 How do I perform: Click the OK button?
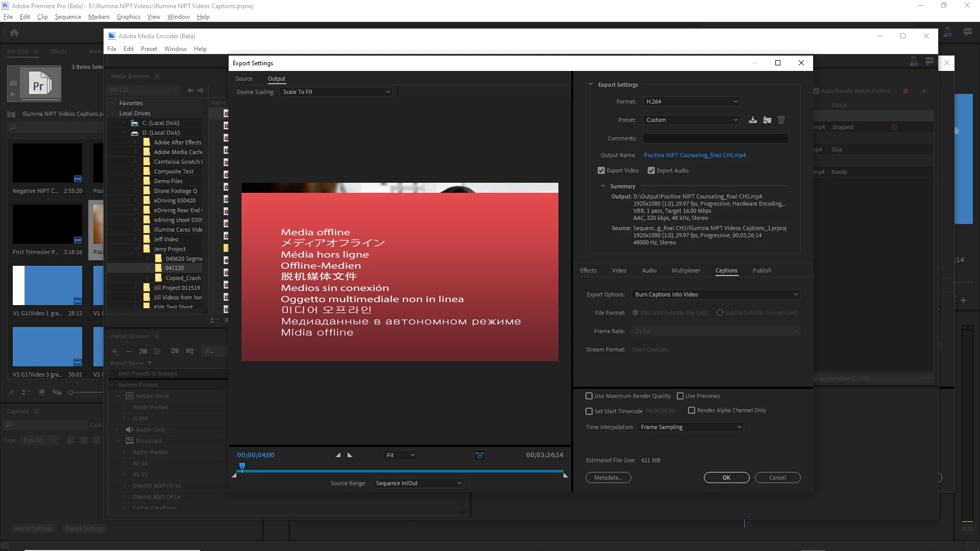[x=726, y=478]
